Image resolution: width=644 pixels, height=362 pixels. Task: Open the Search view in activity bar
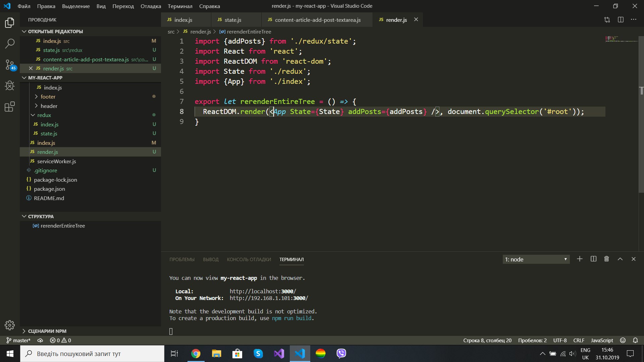click(10, 43)
